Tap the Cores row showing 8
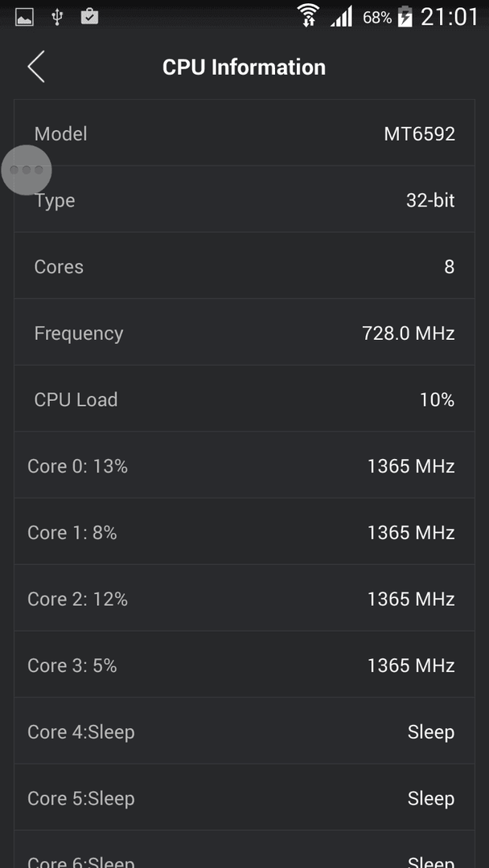The image size is (489, 868). point(244,266)
